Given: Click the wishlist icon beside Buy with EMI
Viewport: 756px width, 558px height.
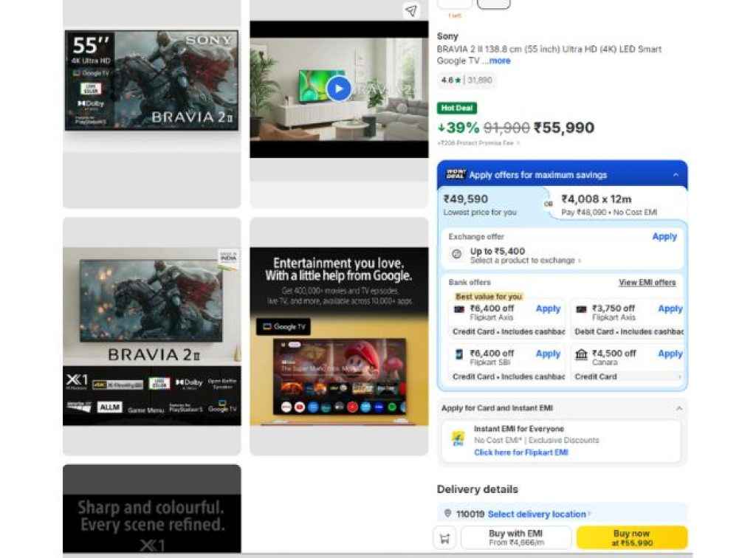Looking at the screenshot, I should [x=443, y=537].
